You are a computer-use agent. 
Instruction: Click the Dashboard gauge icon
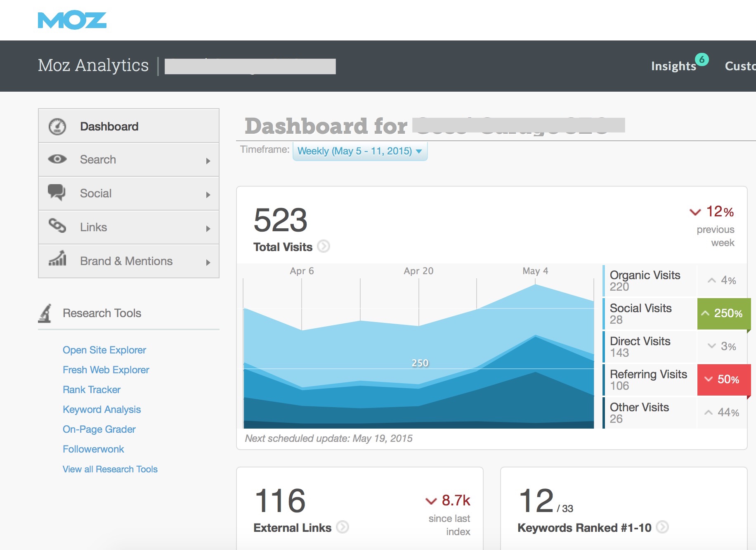[x=57, y=126]
